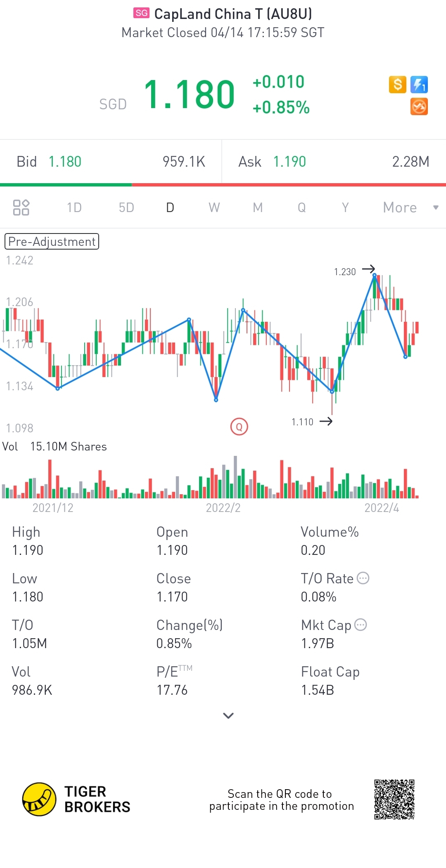Tap the orange crossed-out trend arrow badge
Viewport: 446px width, 868px height.
click(x=419, y=107)
